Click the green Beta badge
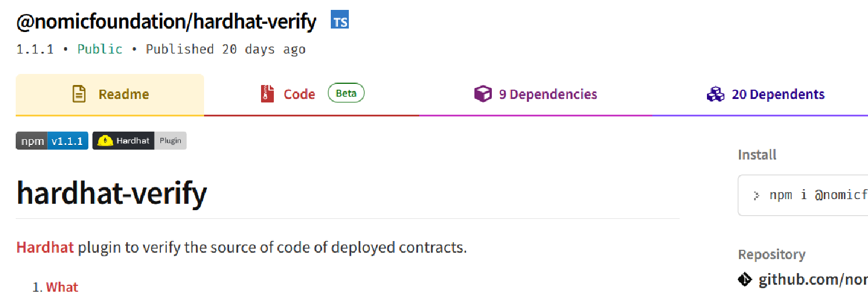The width and height of the screenshot is (868, 301). [x=346, y=93]
